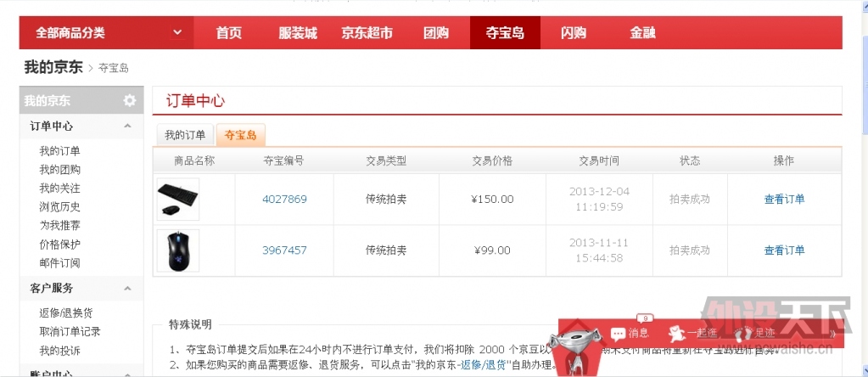Switch to the 我的订单 tab
Screen dimensions: 868x377
185,135
